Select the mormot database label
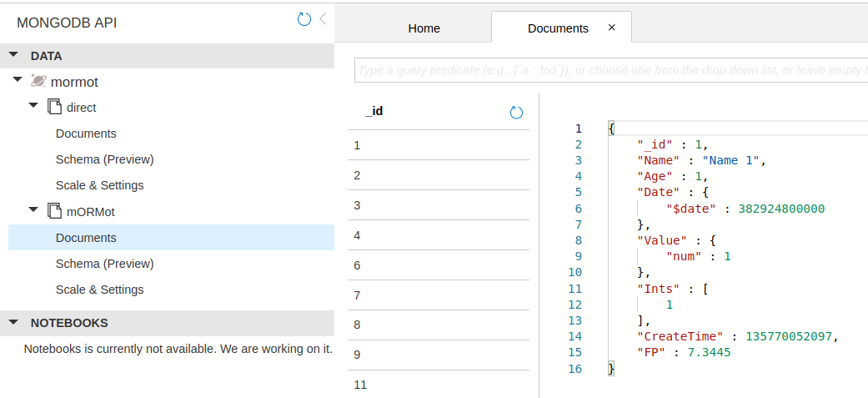 pyautogui.click(x=74, y=82)
